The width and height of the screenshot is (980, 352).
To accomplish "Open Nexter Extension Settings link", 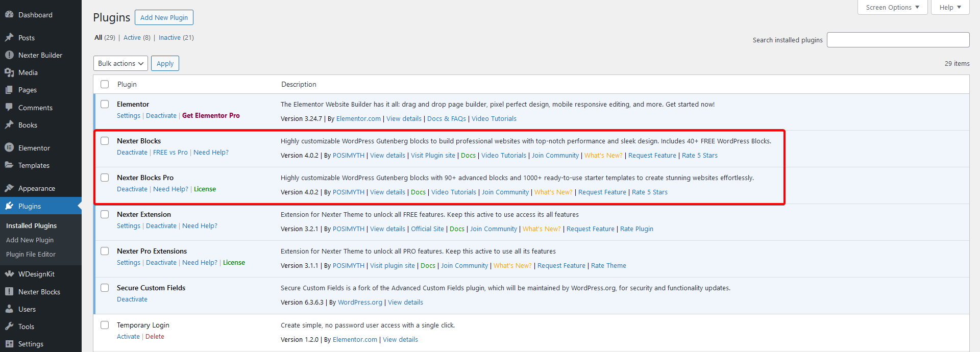I will (x=129, y=226).
